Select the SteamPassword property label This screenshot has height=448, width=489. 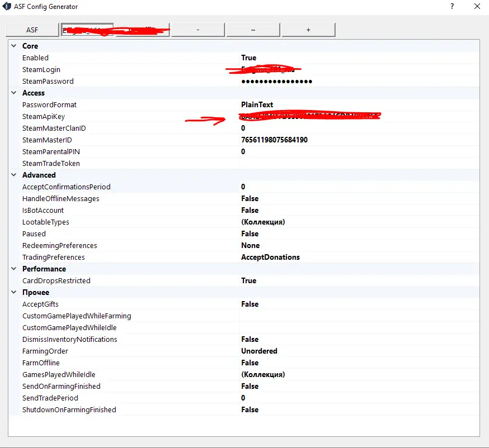[x=47, y=81]
